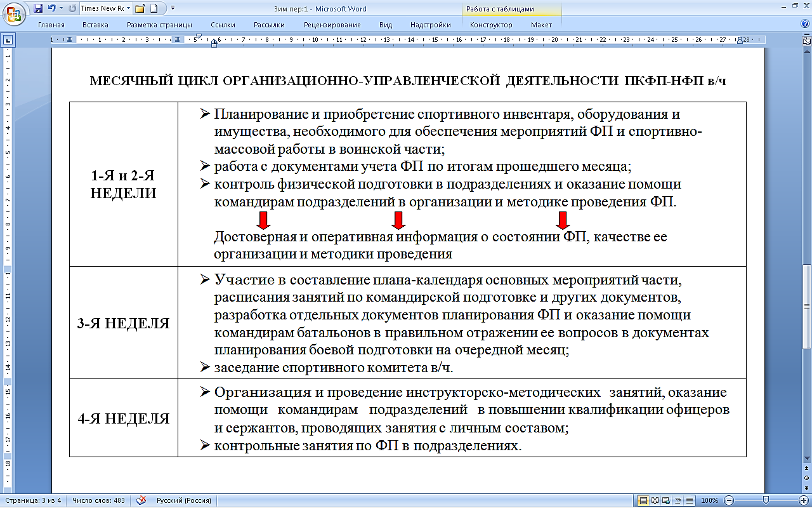Viewport: 812px width, 508px height.
Task: Switch to Outline view
Action: 678,500
